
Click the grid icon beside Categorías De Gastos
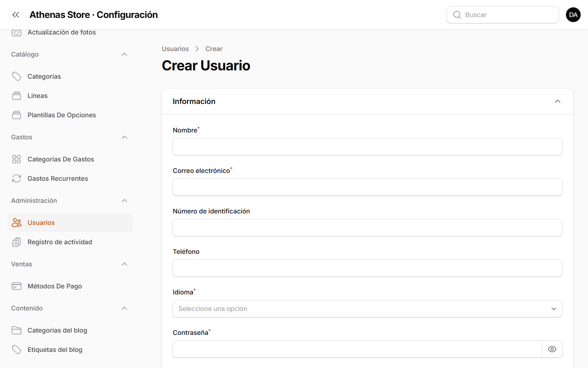tap(17, 159)
